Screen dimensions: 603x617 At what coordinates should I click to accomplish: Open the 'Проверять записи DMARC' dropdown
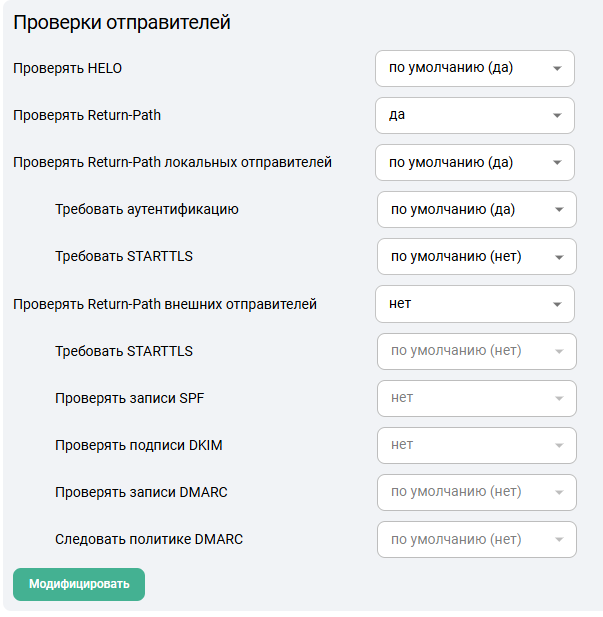point(477,492)
